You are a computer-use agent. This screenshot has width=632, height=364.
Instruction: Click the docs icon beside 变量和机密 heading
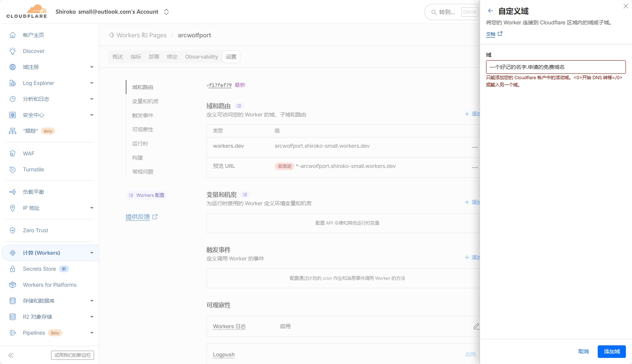point(245,195)
